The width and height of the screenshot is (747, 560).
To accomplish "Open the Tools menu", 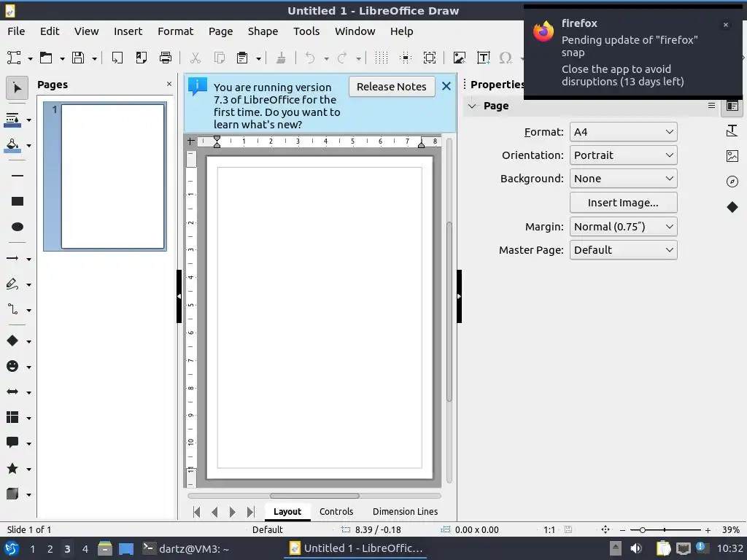I will [306, 31].
